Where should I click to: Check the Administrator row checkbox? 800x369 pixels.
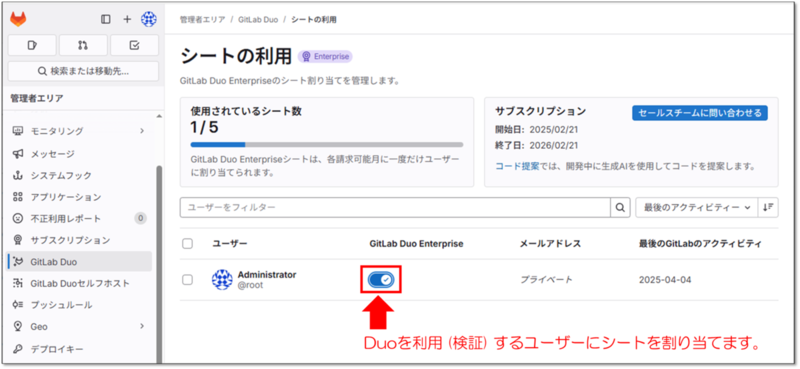[x=187, y=280]
